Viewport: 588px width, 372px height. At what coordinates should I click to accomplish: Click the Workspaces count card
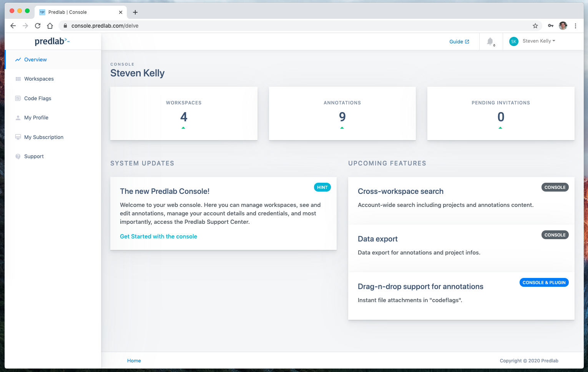[x=184, y=114]
